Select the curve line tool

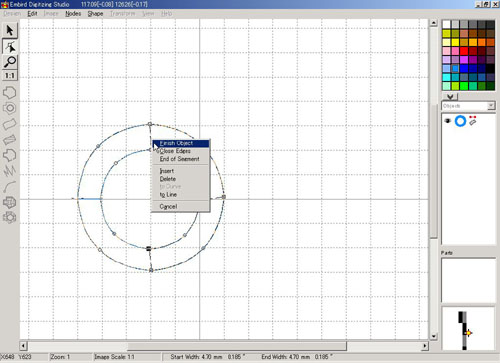(10, 187)
